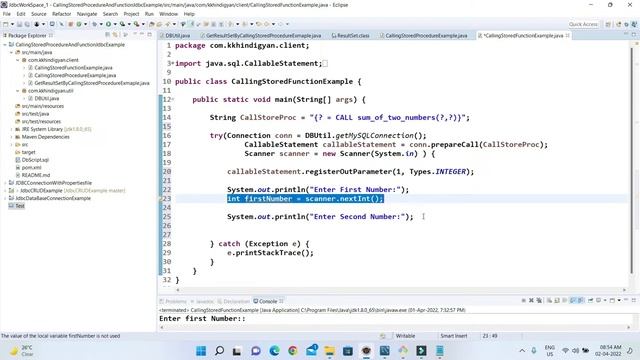Switch to GetResultSetByCallingStoredProcedureExmaple.java tab
The width and height of the screenshot is (640, 360).
pos(261,36)
